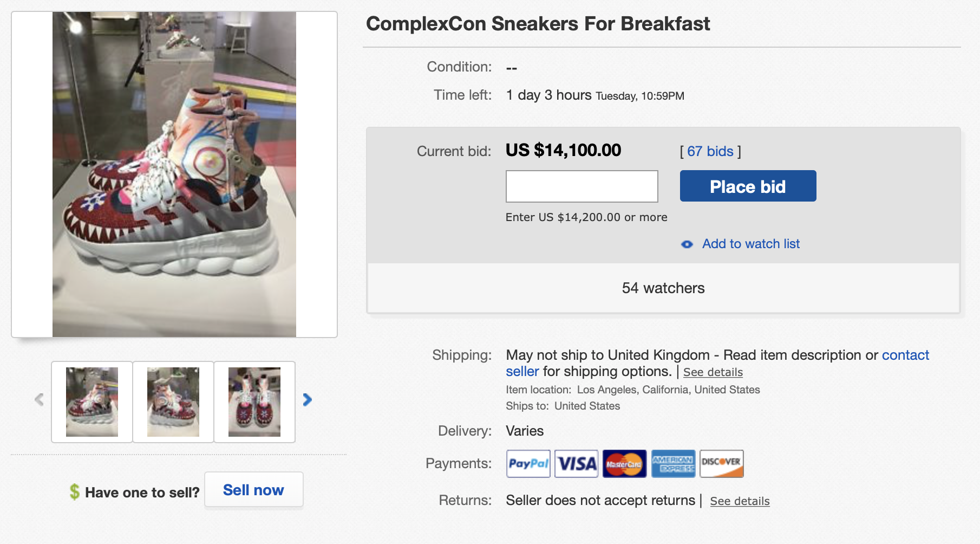The height and width of the screenshot is (544, 980).
Task: Select the third sneaker thumbnail, front view
Action: 254,402
